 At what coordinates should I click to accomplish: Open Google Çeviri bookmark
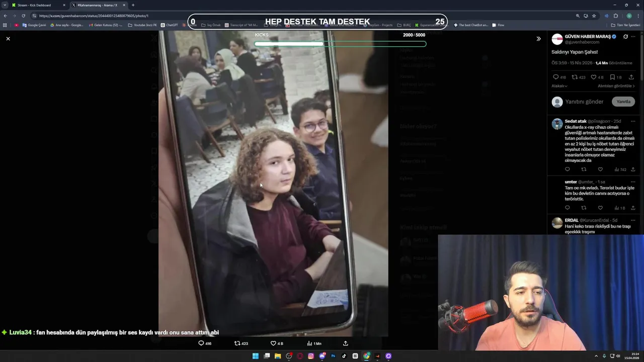pos(34,25)
